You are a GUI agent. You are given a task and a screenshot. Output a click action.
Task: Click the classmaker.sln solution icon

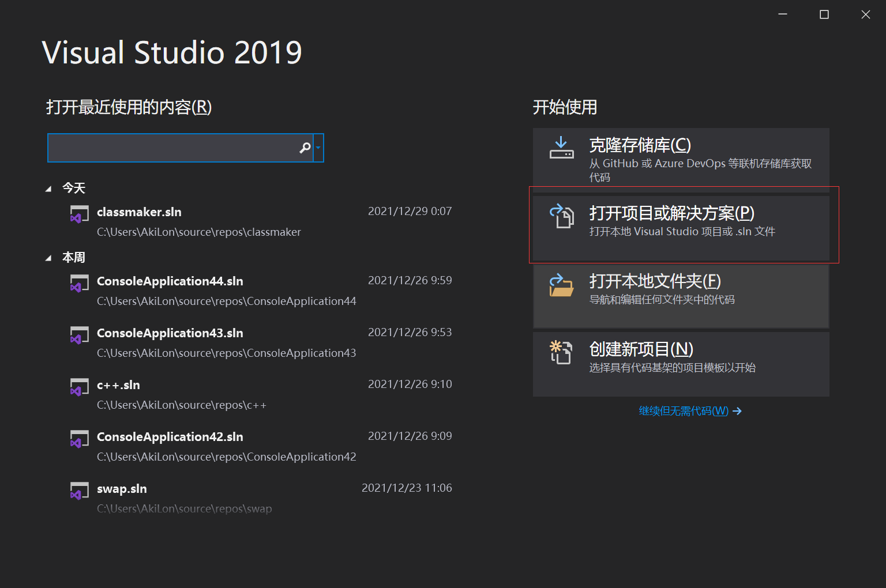pos(80,214)
